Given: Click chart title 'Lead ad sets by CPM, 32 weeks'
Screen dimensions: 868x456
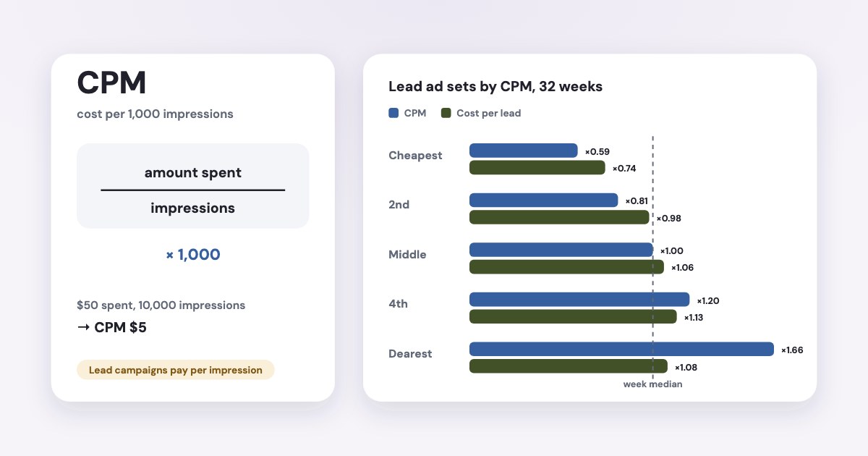Looking at the screenshot, I should click(495, 86).
